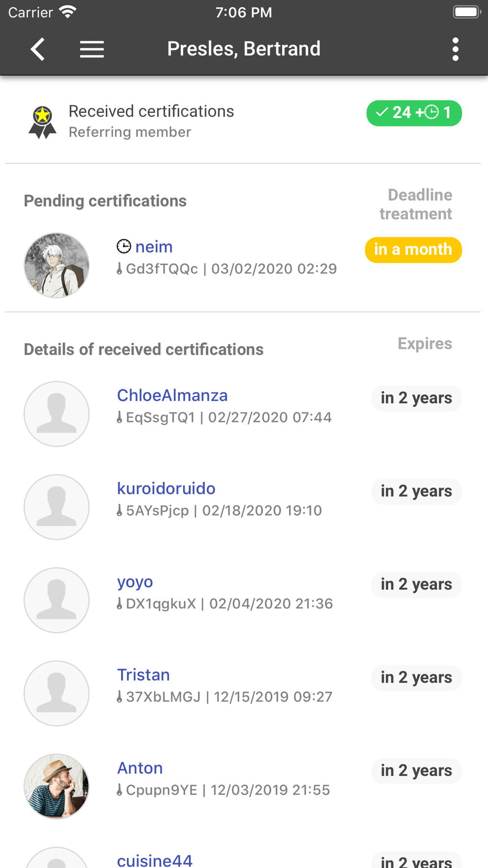Tap ChloeAlmanza's placeholder avatar
The image size is (488, 868).
(57, 414)
